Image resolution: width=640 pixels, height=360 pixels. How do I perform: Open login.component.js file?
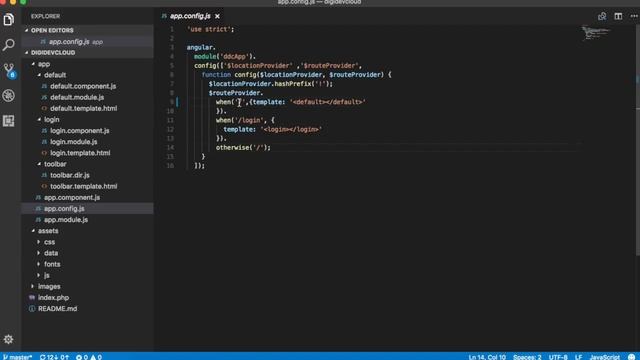(x=80, y=131)
